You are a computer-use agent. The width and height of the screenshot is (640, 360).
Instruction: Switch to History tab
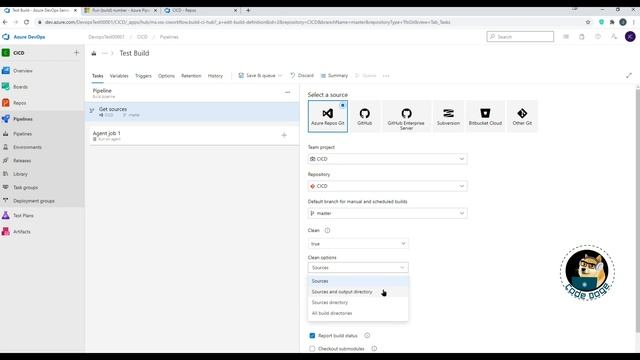[x=215, y=76]
